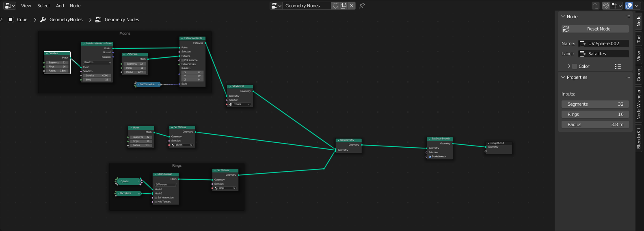Open the Add menu
644x231 pixels.
click(60, 6)
